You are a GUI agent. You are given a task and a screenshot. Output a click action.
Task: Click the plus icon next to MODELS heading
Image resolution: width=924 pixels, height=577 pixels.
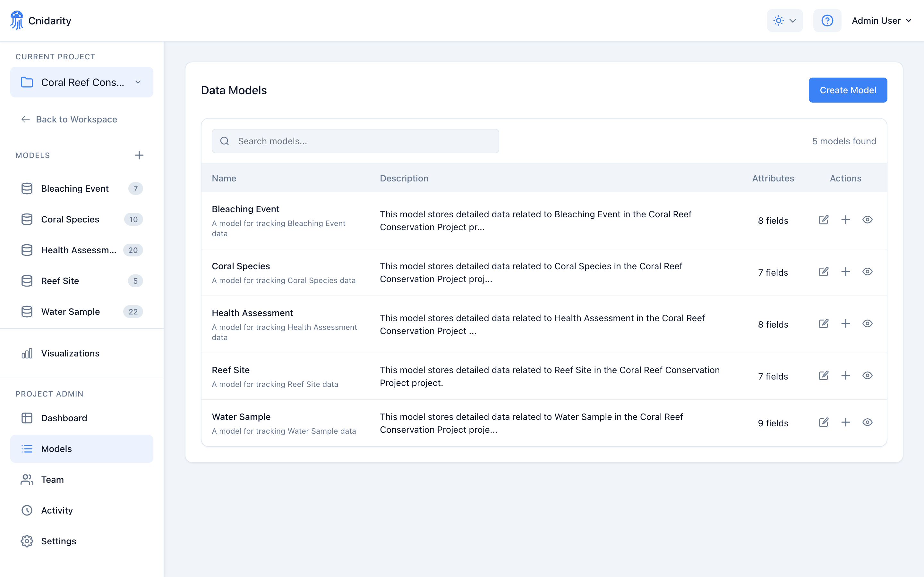pos(139,155)
